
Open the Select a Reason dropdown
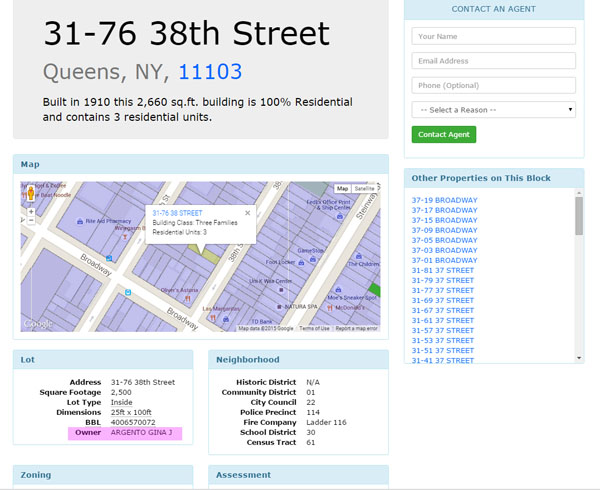[x=493, y=109]
